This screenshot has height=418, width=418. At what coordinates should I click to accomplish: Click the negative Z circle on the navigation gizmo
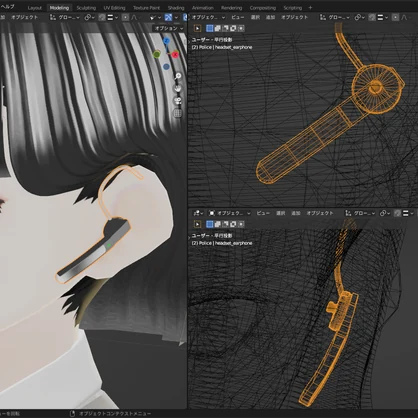click(166, 67)
